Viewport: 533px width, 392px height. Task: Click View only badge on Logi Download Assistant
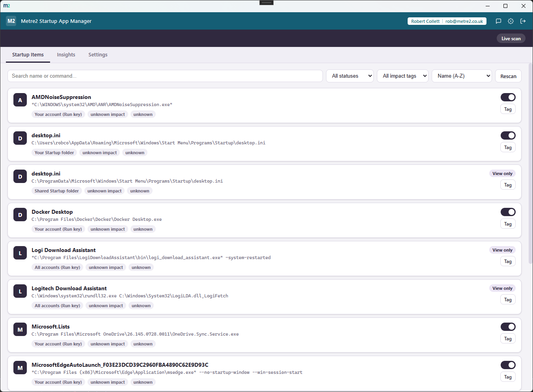502,250
